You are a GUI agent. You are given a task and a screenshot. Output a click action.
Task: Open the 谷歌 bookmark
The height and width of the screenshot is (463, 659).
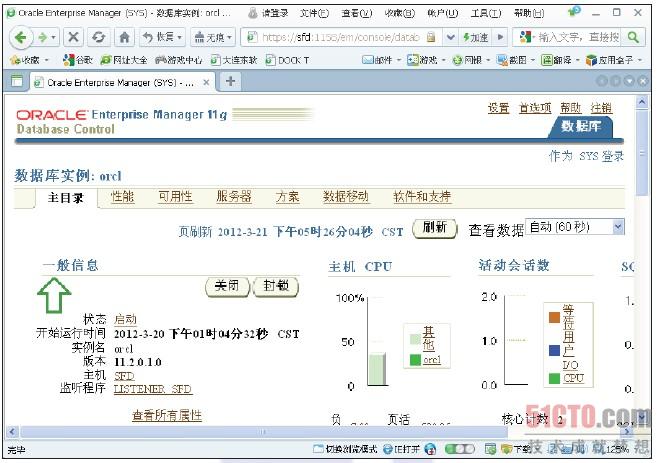pos(78,60)
